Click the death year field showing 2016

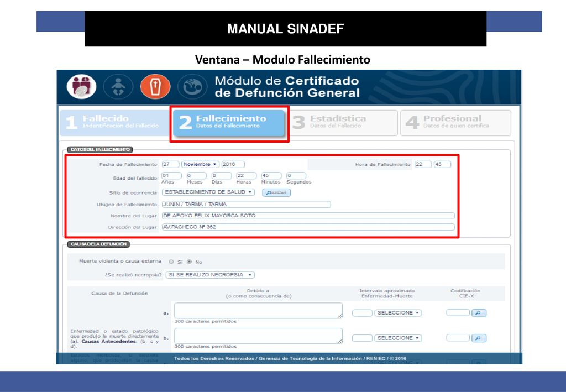point(233,164)
